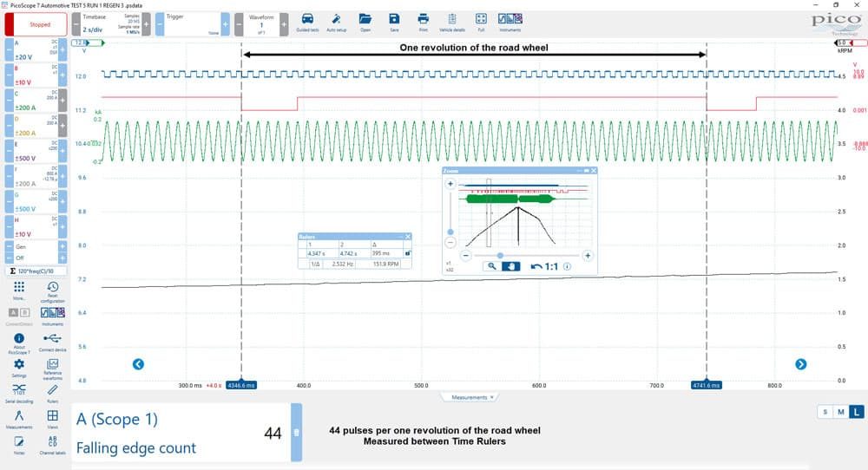Select the magnifier tool in Zoom panel
This screenshot has height=470, width=868.
(x=491, y=266)
